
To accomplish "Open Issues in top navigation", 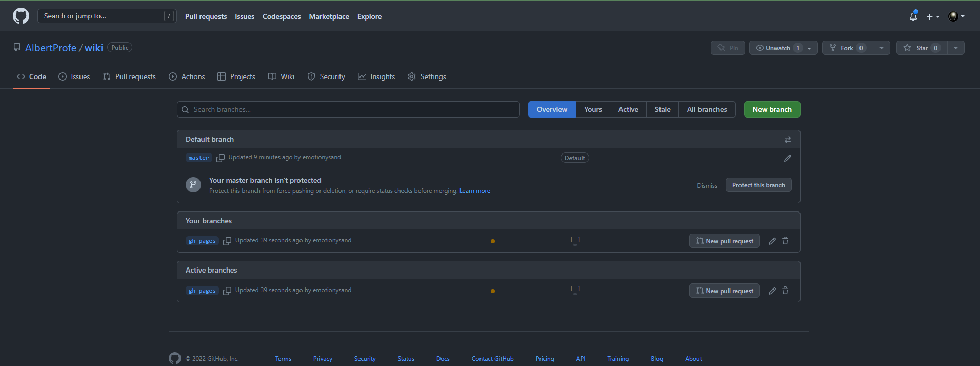I will pos(245,16).
